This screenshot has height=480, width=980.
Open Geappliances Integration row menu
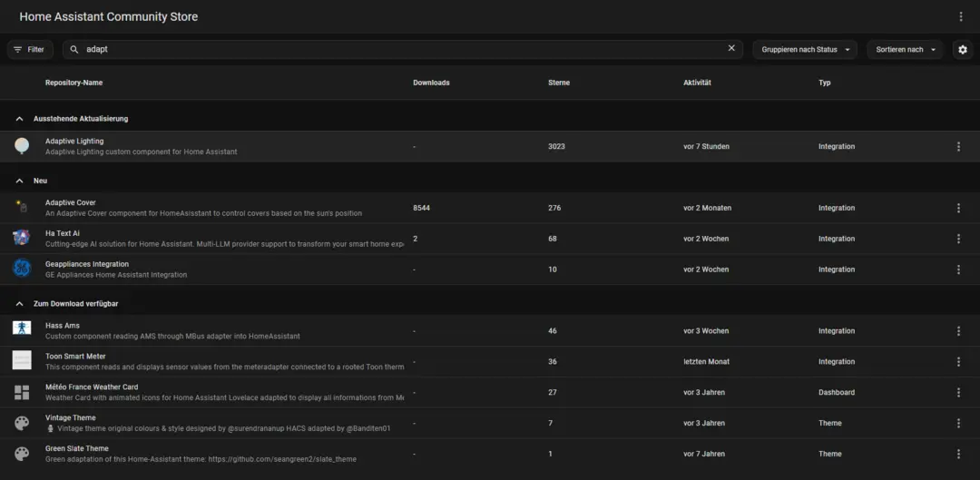pyautogui.click(x=958, y=269)
